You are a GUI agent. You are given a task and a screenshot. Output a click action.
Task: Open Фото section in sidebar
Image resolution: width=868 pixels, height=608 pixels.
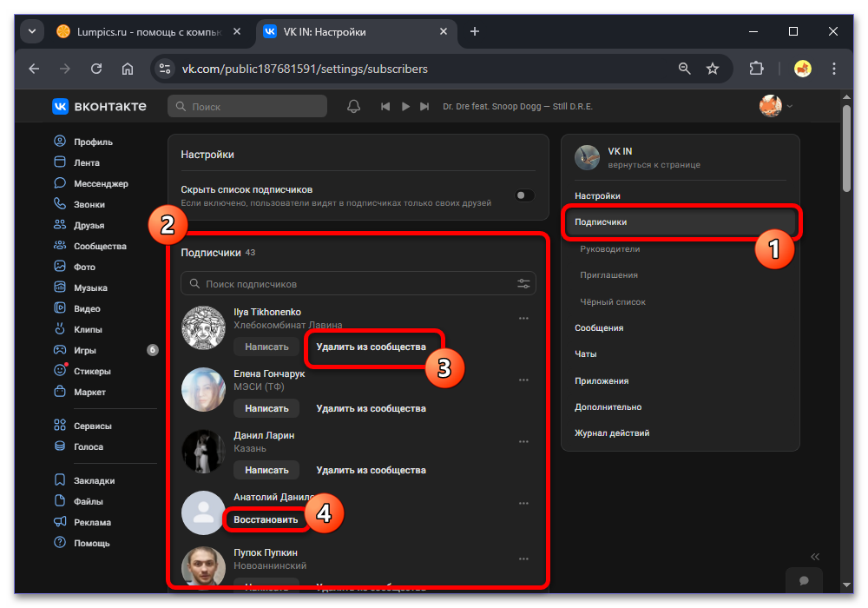pos(74,267)
